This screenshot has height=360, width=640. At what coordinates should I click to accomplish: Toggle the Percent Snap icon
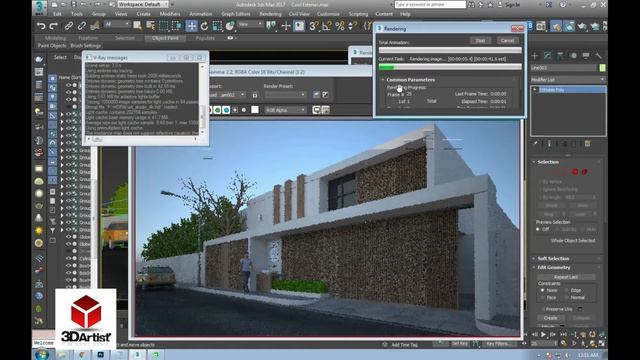[340, 26]
